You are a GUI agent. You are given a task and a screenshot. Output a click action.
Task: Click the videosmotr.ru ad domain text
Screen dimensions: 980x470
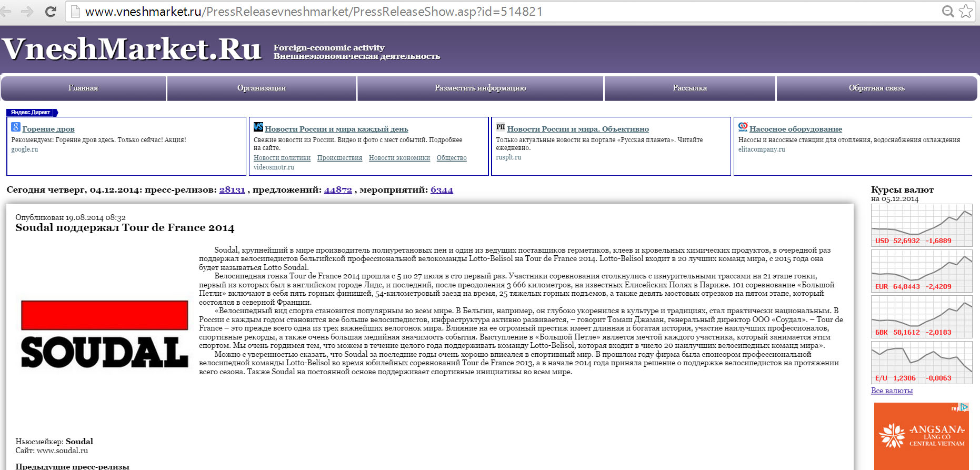tap(274, 167)
